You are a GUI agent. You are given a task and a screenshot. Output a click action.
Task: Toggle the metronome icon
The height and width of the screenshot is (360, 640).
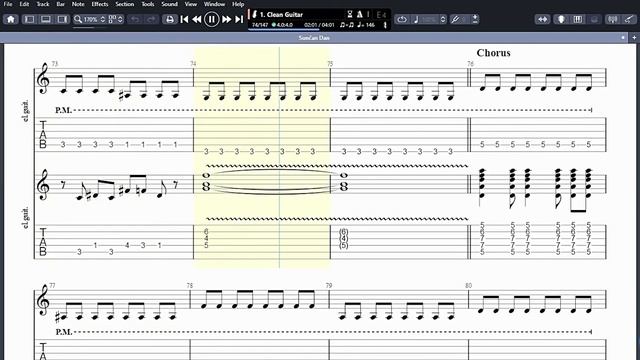coord(360,14)
